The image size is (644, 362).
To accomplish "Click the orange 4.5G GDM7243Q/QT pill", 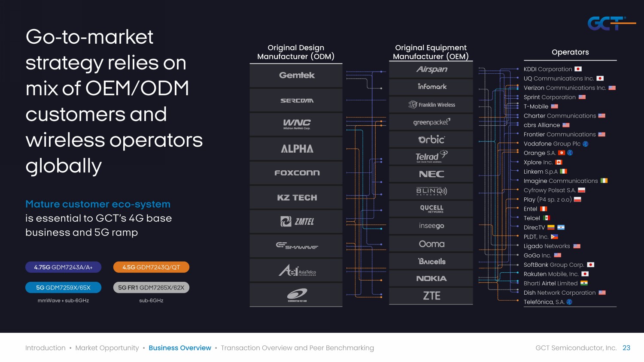I will tap(151, 267).
